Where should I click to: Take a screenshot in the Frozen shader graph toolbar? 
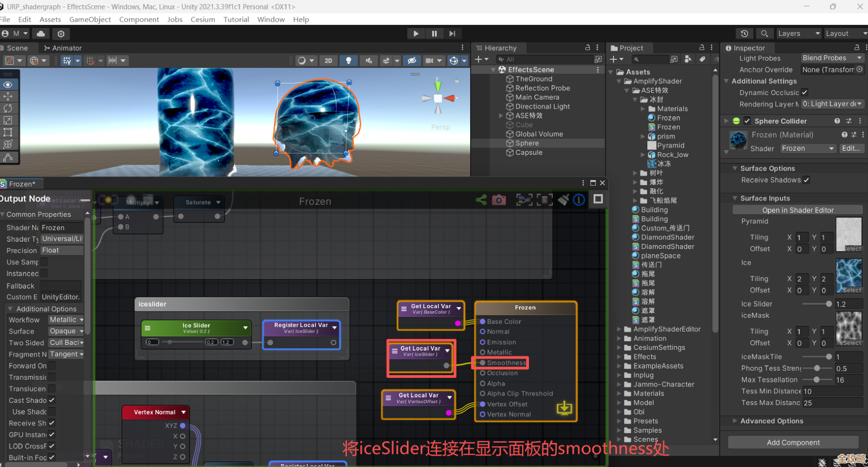(499, 200)
